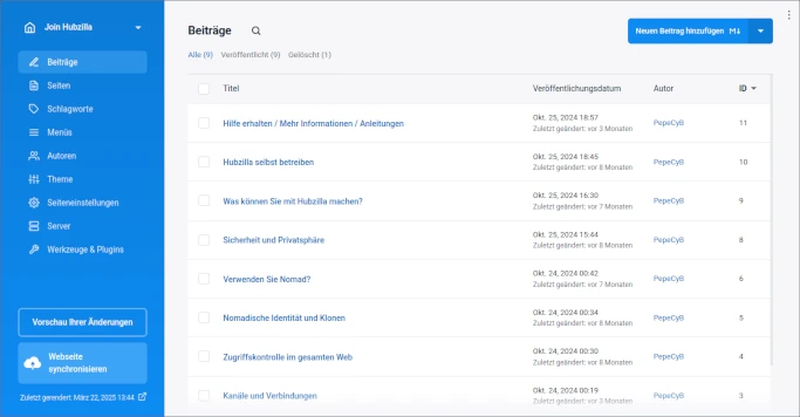This screenshot has width=800, height=417.
Task: Click the hamburger icon for Menüs
Action: point(34,132)
